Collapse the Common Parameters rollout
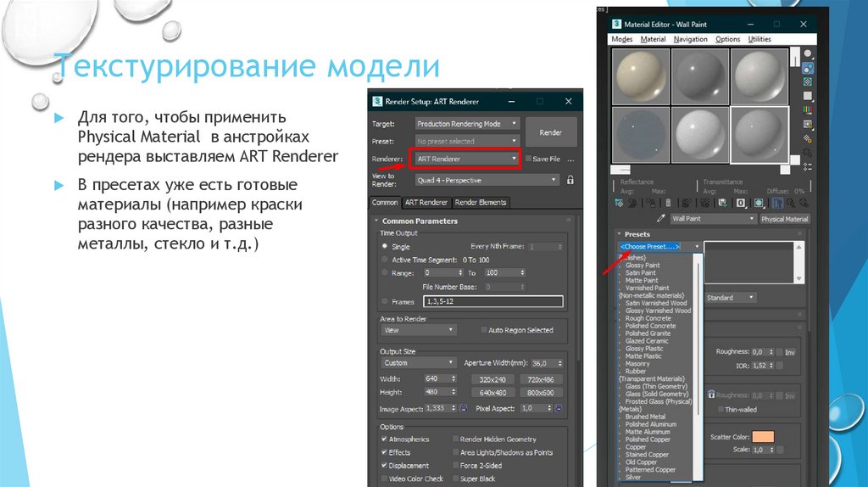The image size is (868, 487). 419,221
